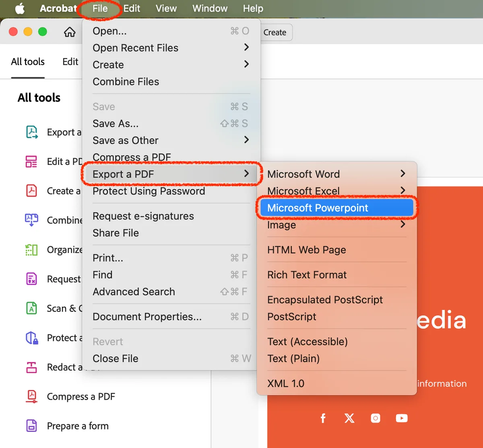Image resolution: width=483 pixels, height=448 pixels.
Task: Click the Edit a PDF tool icon
Action: pos(31,162)
